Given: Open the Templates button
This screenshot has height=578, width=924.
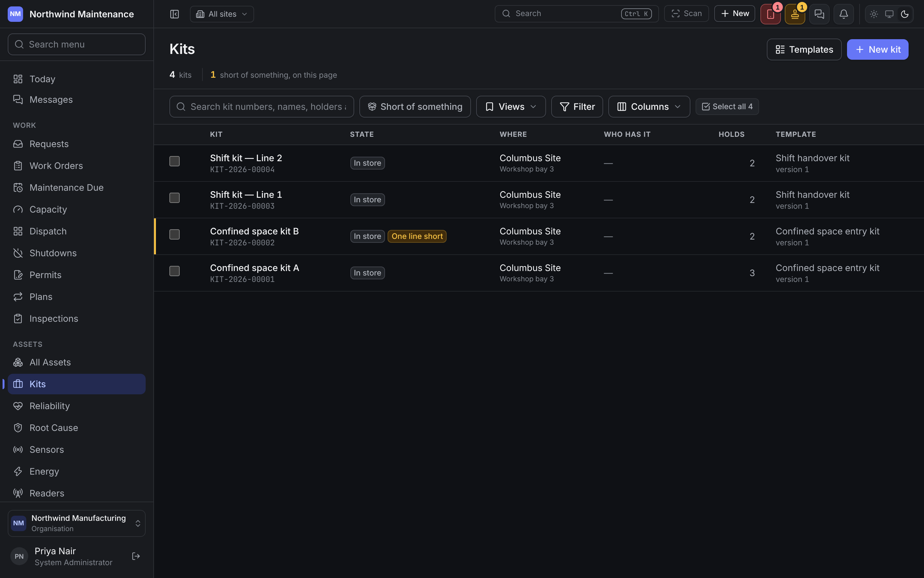Looking at the screenshot, I should coord(804,49).
